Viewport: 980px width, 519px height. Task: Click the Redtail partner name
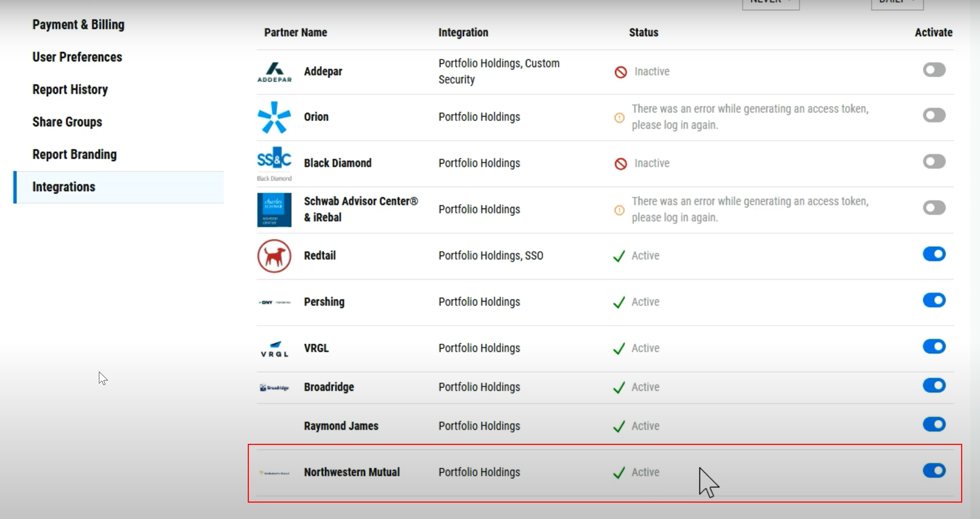pos(320,256)
